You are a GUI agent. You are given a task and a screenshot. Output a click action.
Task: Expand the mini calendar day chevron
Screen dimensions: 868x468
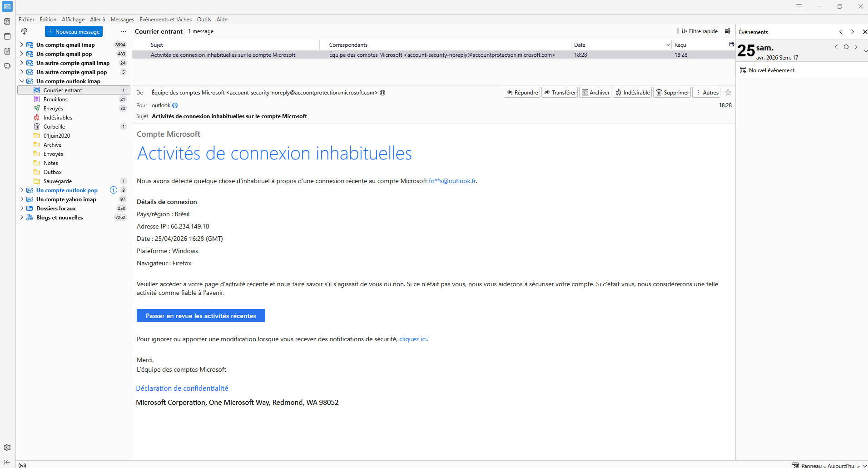tap(865, 50)
